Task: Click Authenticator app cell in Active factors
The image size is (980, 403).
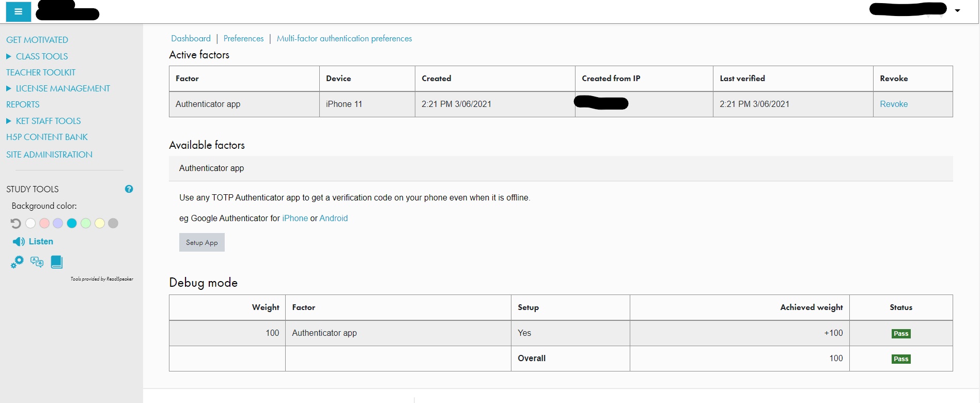Action: (x=244, y=104)
